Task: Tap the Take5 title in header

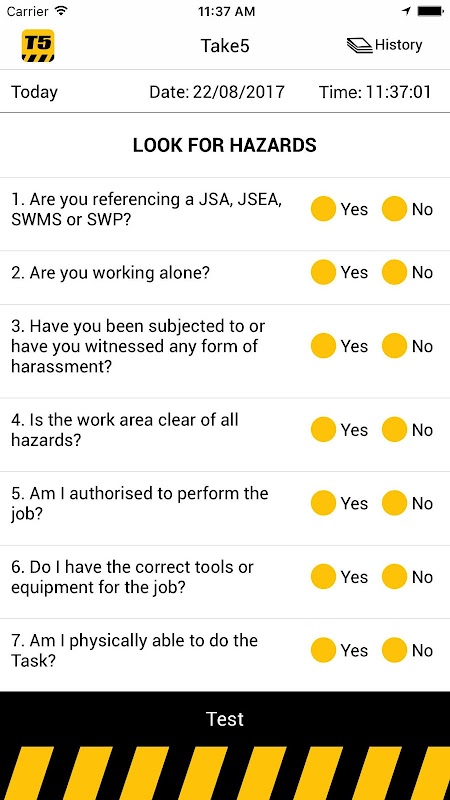Action: coord(225,46)
